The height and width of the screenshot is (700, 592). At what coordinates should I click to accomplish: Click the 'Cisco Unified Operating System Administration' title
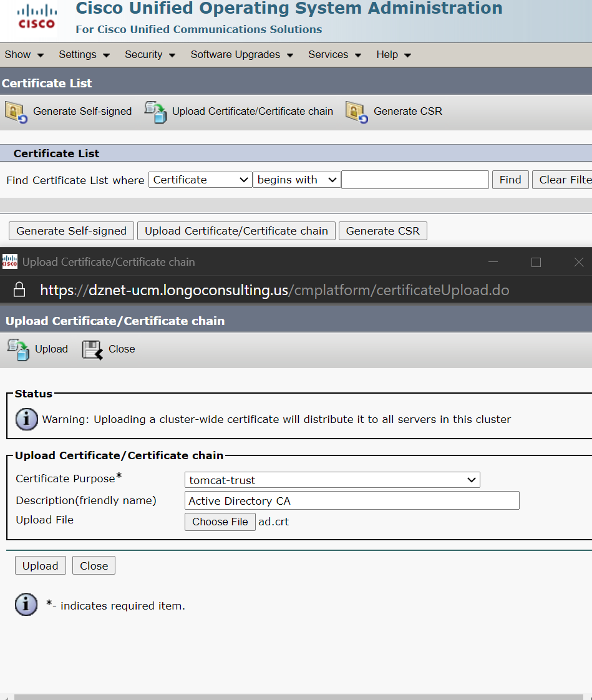pos(289,8)
